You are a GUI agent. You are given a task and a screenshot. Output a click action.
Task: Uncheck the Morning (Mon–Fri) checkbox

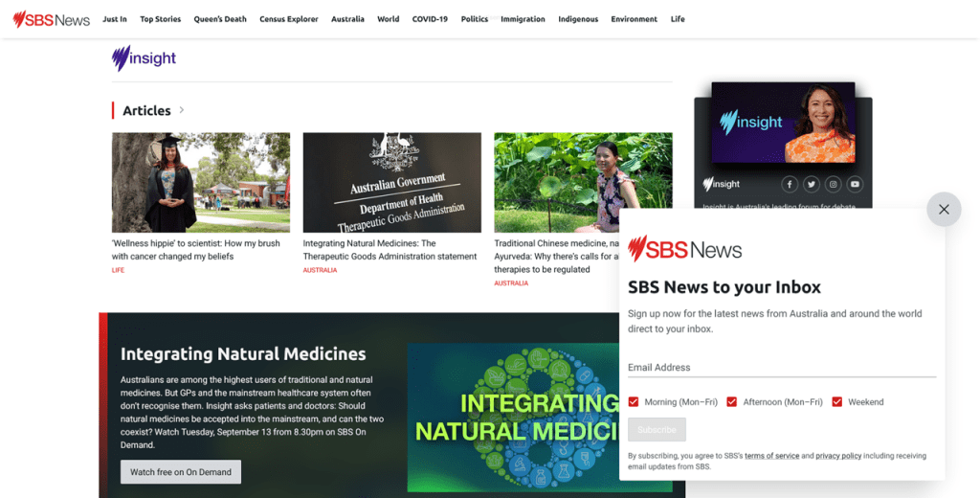point(634,402)
